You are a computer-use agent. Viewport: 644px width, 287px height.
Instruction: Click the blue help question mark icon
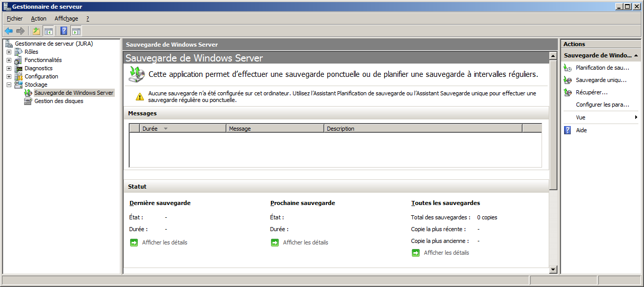tap(64, 31)
